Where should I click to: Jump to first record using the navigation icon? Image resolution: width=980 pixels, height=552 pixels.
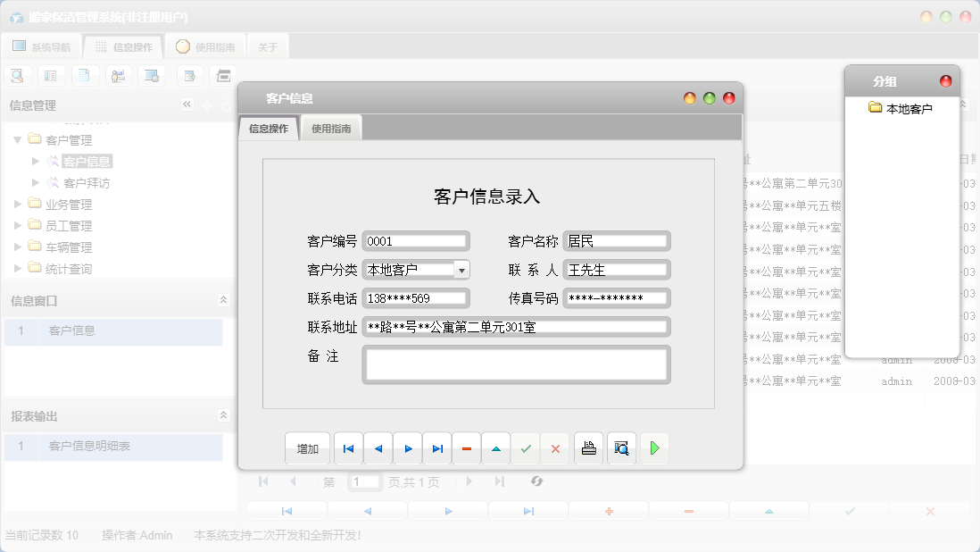[x=348, y=448]
